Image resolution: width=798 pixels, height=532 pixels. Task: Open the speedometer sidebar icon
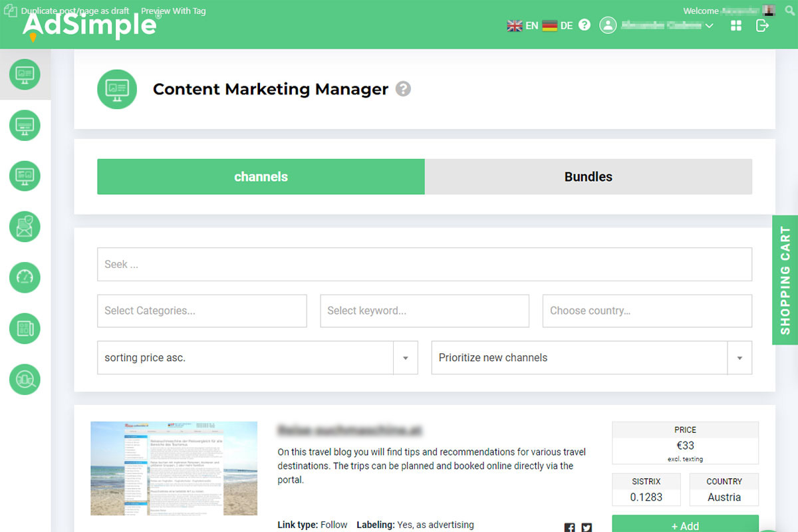25,277
